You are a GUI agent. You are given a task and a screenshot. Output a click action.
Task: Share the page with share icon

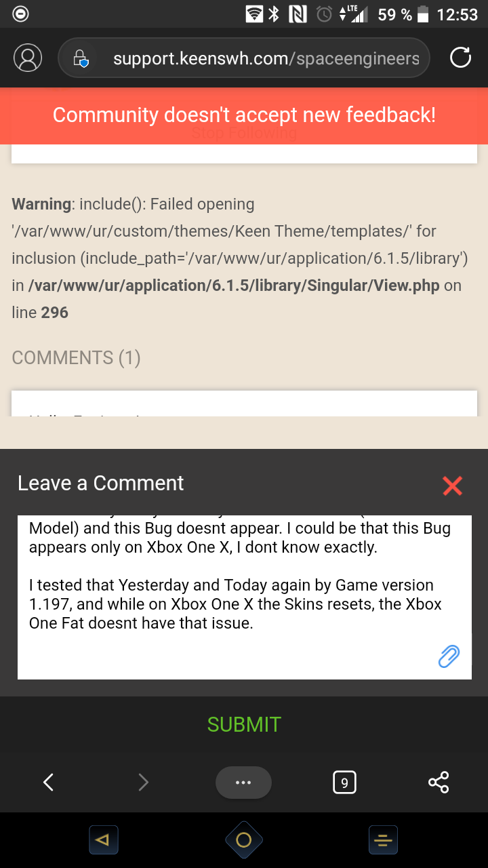(x=439, y=783)
